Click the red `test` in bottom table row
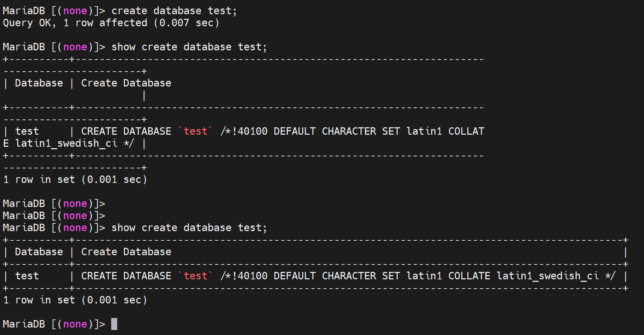 click(195, 276)
